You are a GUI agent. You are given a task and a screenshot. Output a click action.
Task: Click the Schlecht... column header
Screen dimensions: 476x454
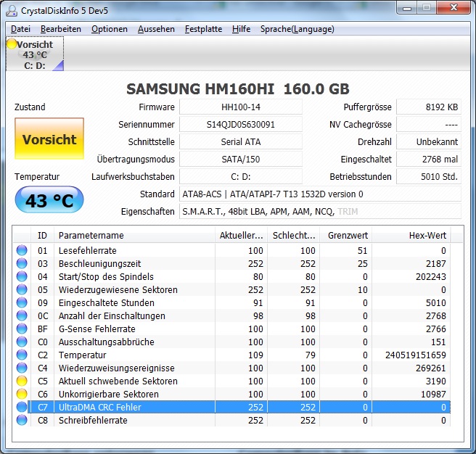click(294, 235)
